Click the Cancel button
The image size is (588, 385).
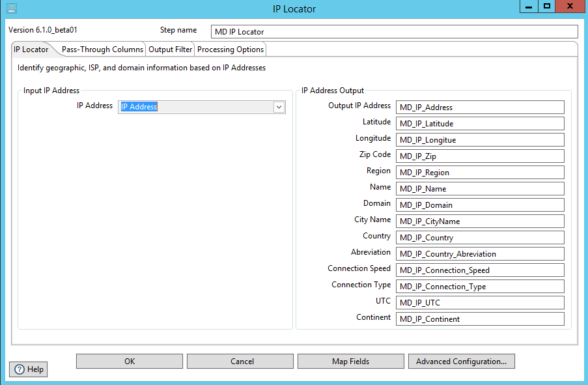pos(242,361)
